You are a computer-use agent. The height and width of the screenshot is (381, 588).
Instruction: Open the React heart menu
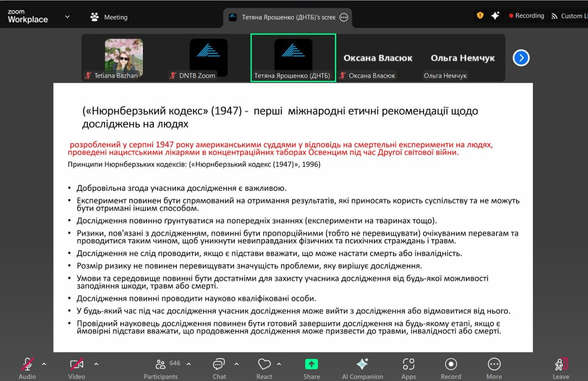point(264,369)
